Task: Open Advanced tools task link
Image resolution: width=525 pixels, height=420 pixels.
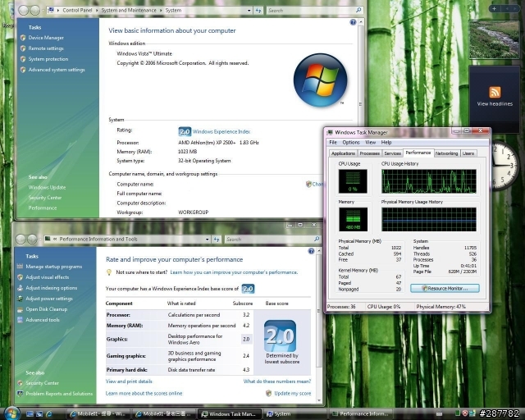Action: click(x=43, y=320)
